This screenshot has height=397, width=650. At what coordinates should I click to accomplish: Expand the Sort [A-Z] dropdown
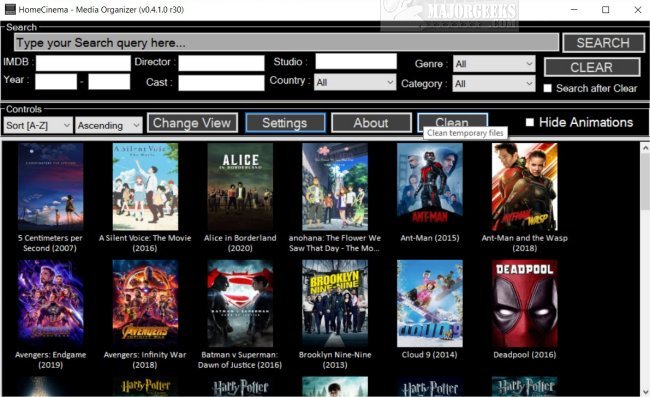pos(38,125)
